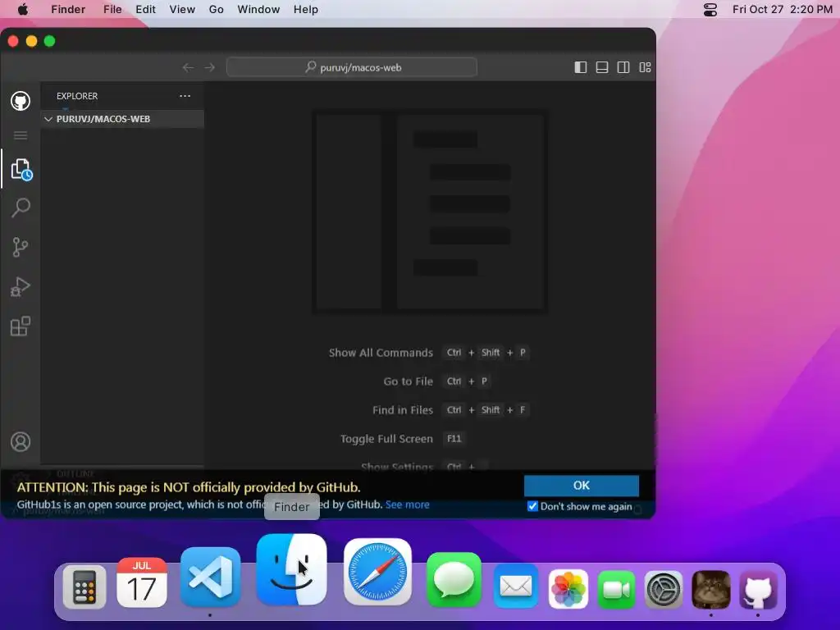This screenshot has width=840, height=630.
Task: Open VS Code from the dock
Action: (x=211, y=577)
